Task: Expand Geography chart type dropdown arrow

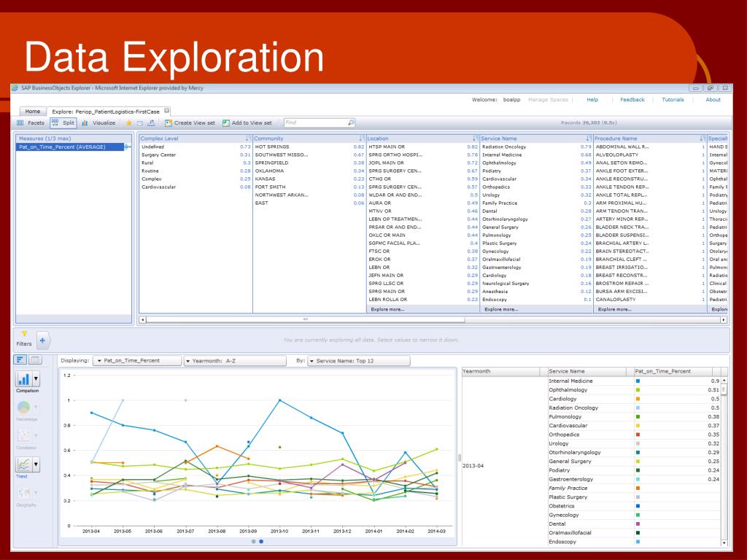Action: pyautogui.click(x=36, y=493)
